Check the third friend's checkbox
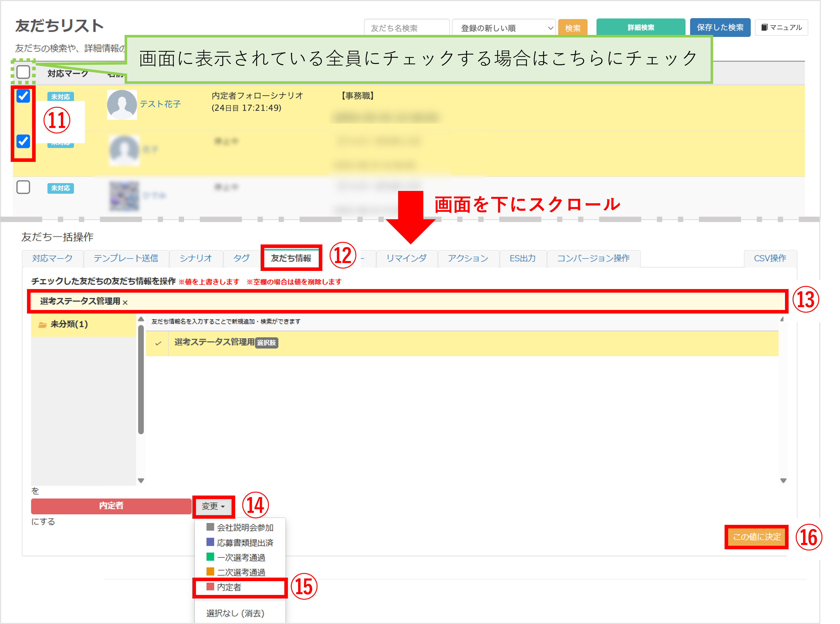This screenshot has height=624, width=840. (23, 187)
